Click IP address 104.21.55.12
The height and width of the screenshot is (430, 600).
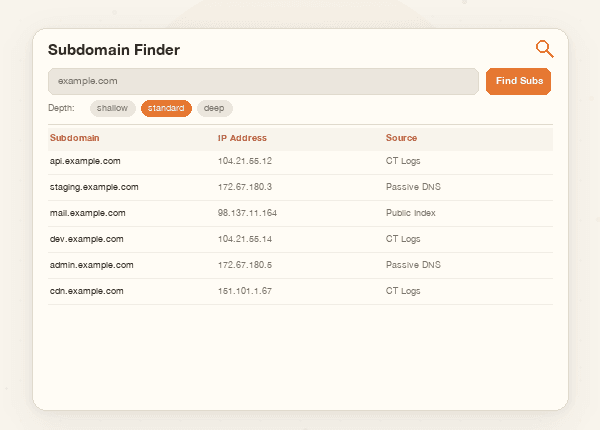pos(245,161)
